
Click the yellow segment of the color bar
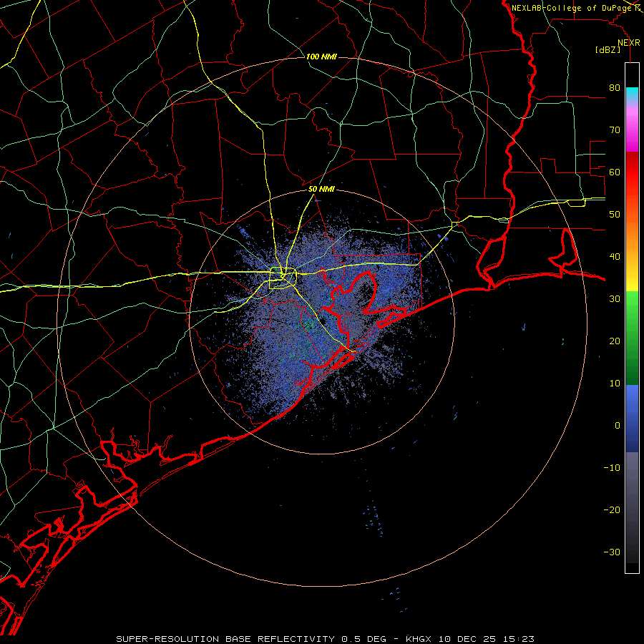pyautogui.click(x=632, y=279)
